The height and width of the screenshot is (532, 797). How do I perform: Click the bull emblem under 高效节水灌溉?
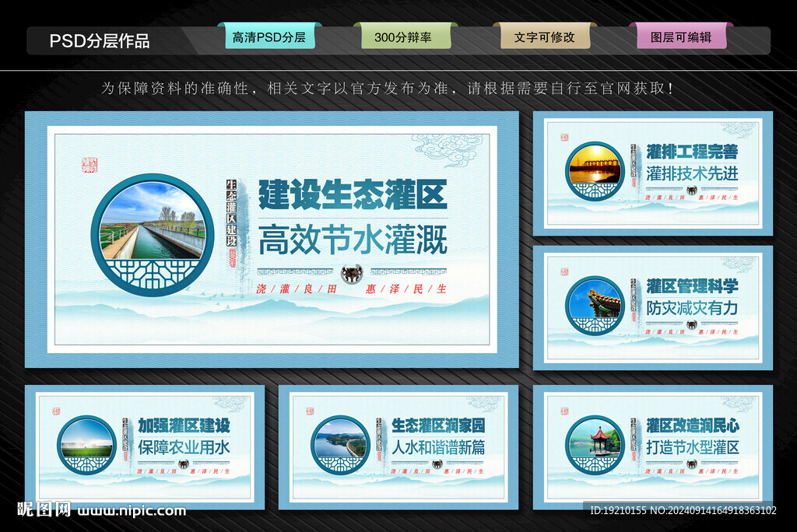point(352,274)
